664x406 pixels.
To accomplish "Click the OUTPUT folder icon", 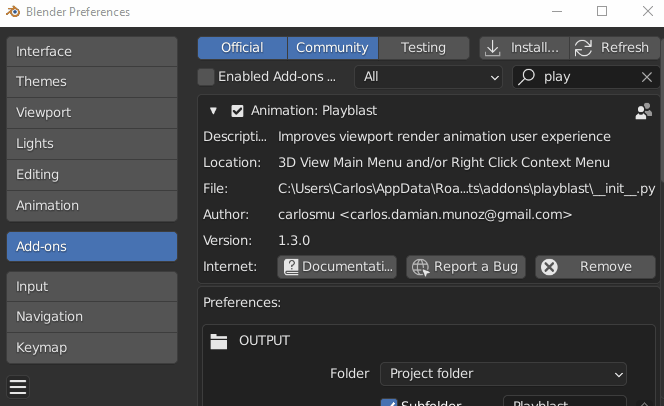I will tap(219, 341).
